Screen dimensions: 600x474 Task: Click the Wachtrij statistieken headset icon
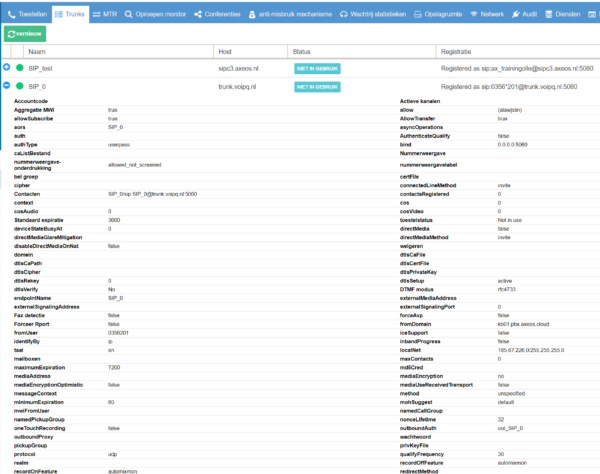343,15
